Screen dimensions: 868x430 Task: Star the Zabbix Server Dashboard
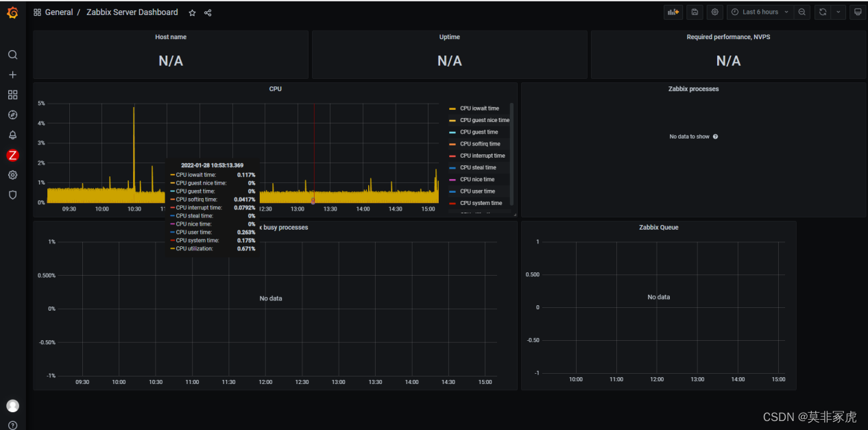[x=192, y=12]
